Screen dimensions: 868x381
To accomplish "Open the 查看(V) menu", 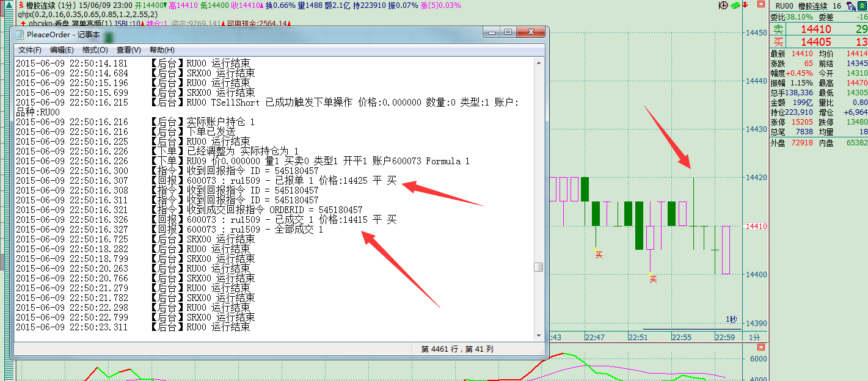I will 128,50.
